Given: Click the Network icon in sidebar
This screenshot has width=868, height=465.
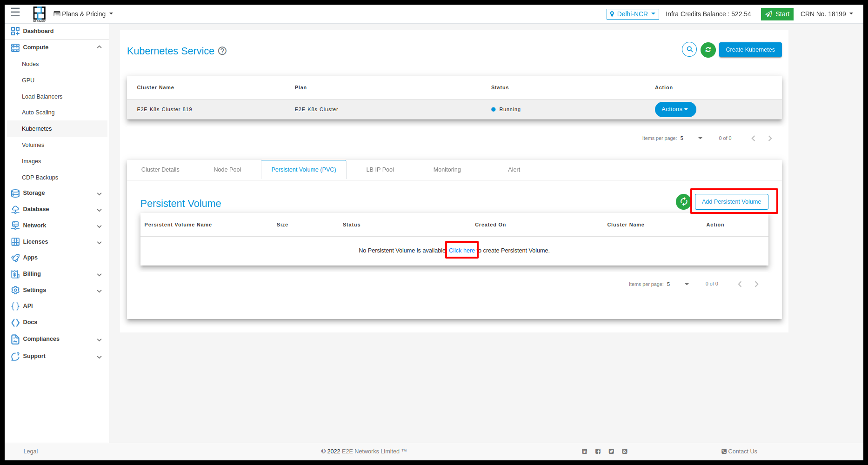Looking at the screenshot, I should click(15, 226).
